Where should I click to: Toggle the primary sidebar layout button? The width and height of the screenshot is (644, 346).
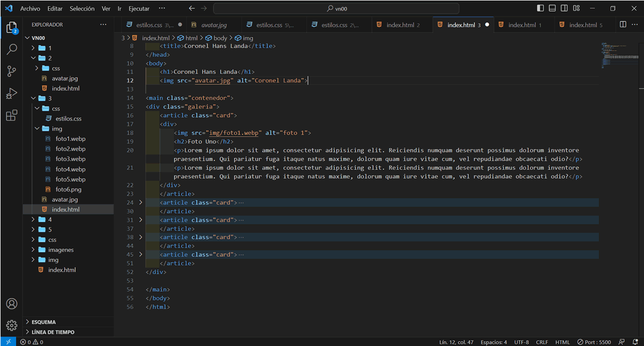[540, 9]
